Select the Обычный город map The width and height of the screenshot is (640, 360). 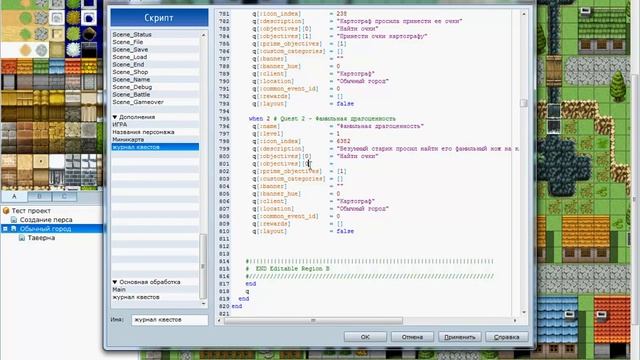click(45, 229)
